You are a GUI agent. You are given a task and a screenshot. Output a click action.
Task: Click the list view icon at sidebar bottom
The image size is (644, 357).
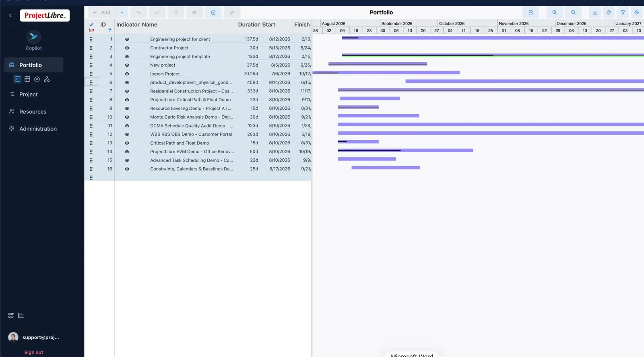click(x=11, y=316)
